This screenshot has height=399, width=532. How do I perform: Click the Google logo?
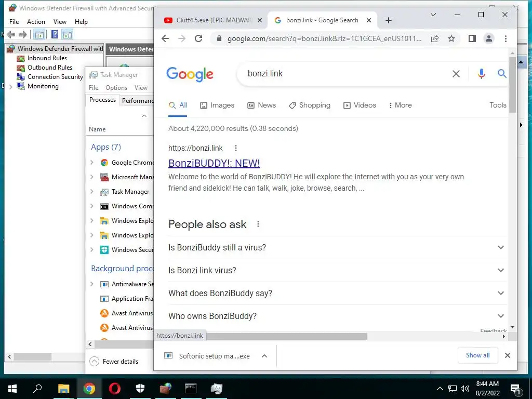pyautogui.click(x=190, y=74)
